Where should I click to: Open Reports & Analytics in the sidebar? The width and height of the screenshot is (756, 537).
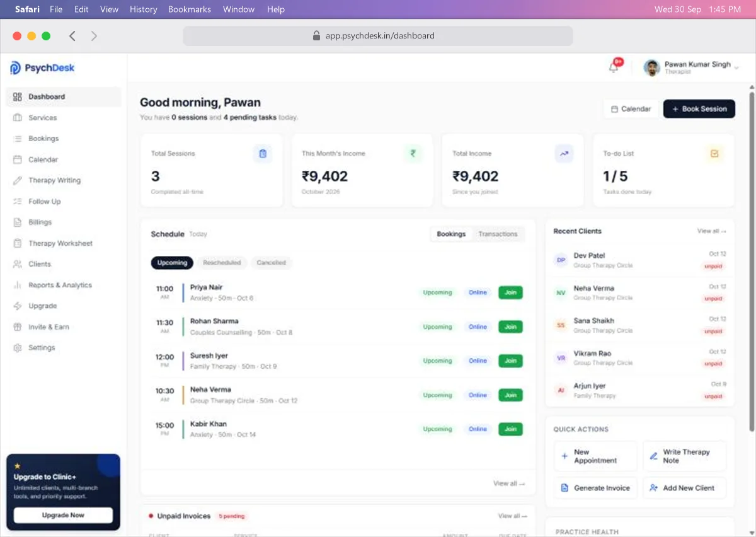(63, 285)
